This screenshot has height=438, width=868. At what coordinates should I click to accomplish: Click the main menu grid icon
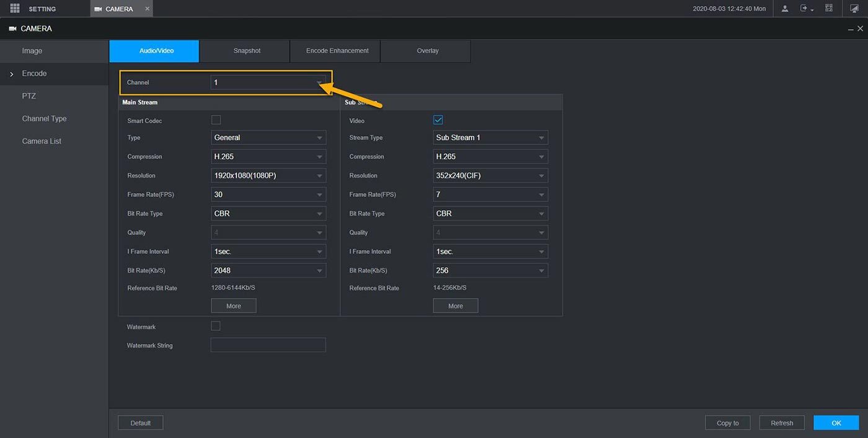tap(15, 9)
